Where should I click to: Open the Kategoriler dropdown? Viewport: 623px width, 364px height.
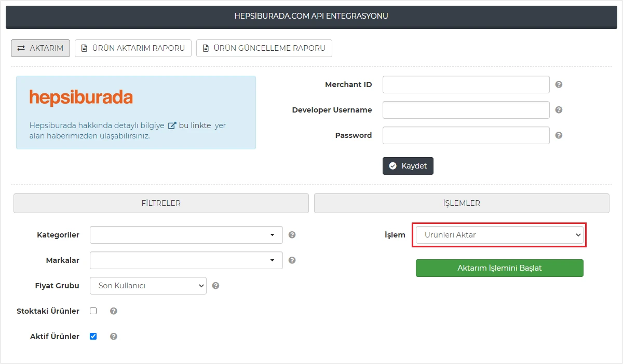click(185, 235)
